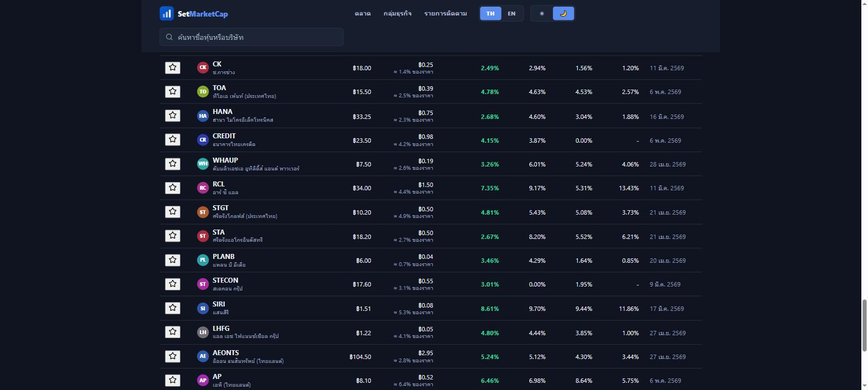The width and height of the screenshot is (868, 390).
Task: Focus the stock name search field
Action: click(x=251, y=37)
